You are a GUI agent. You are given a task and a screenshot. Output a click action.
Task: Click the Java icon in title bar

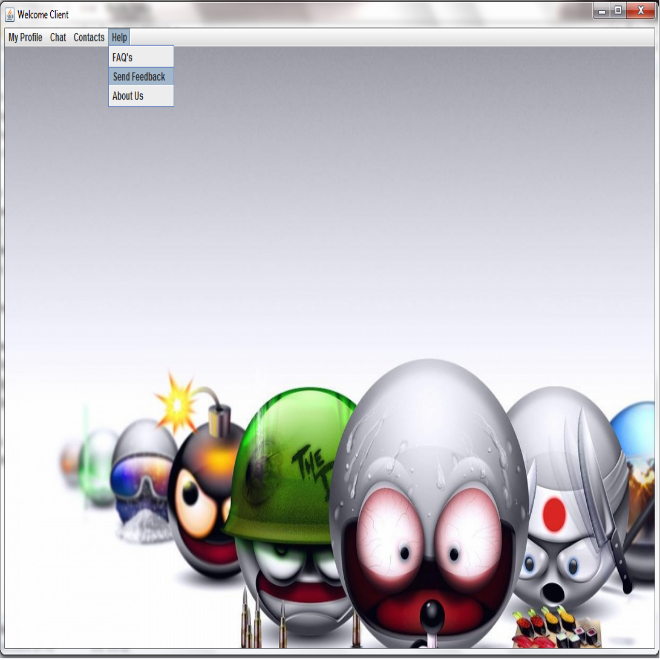[x=10, y=15]
